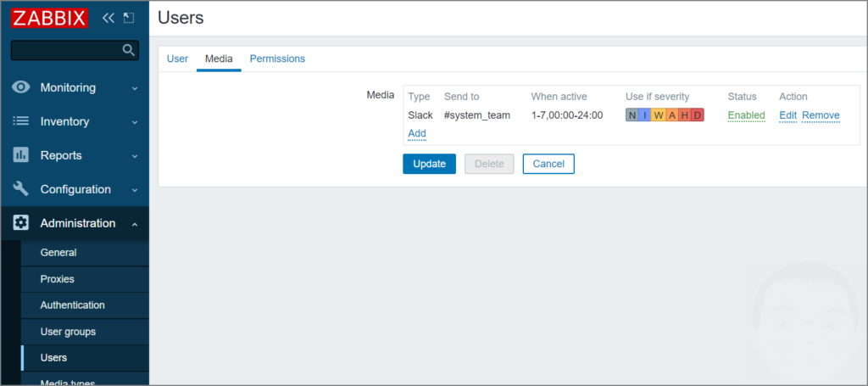The image size is (868, 386).
Task: Focus the sidebar search field
Action: point(75,50)
